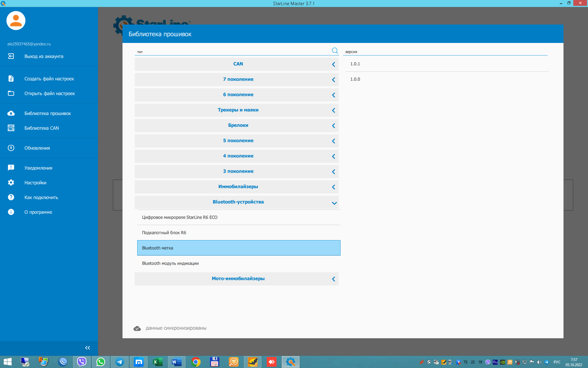
Task: Click the Создать файл настроек icon
Action: click(x=11, y=79)
